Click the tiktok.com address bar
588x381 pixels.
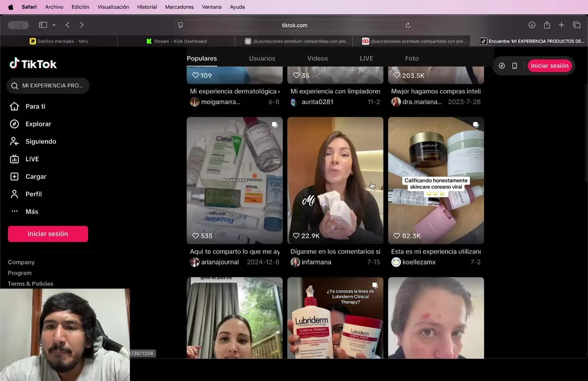point(295,25)
